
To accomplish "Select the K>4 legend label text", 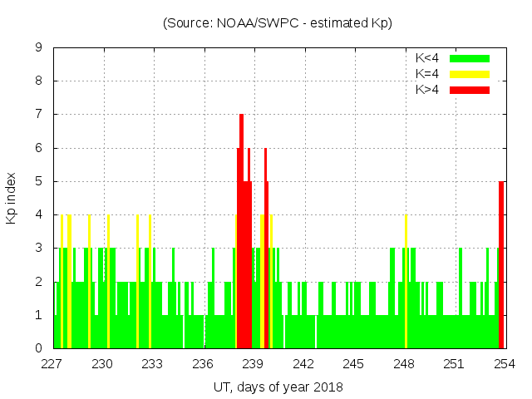I will [x=428, y=90].
